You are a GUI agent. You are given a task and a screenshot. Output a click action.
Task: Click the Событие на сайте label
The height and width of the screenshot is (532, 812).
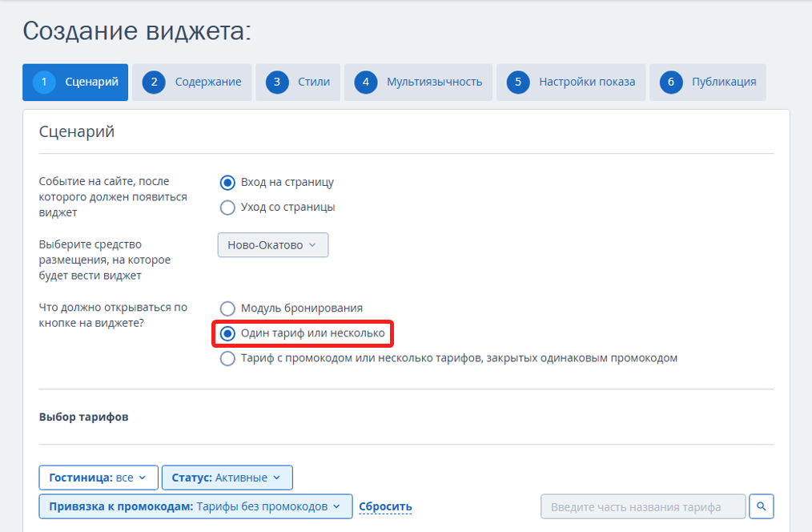113,197
